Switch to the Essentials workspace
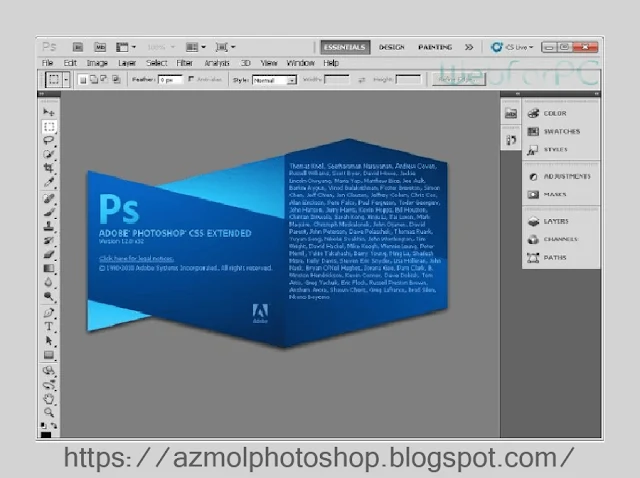 tap(345, 47)
